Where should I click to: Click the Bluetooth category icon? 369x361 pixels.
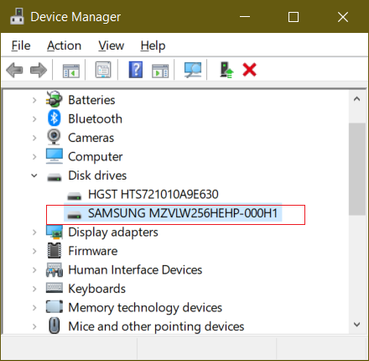[54, 118]
